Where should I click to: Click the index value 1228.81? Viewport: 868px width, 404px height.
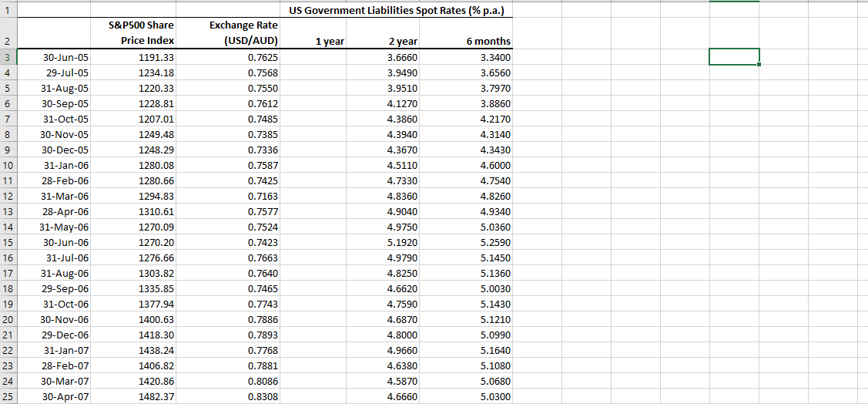[x=133, y=103]
